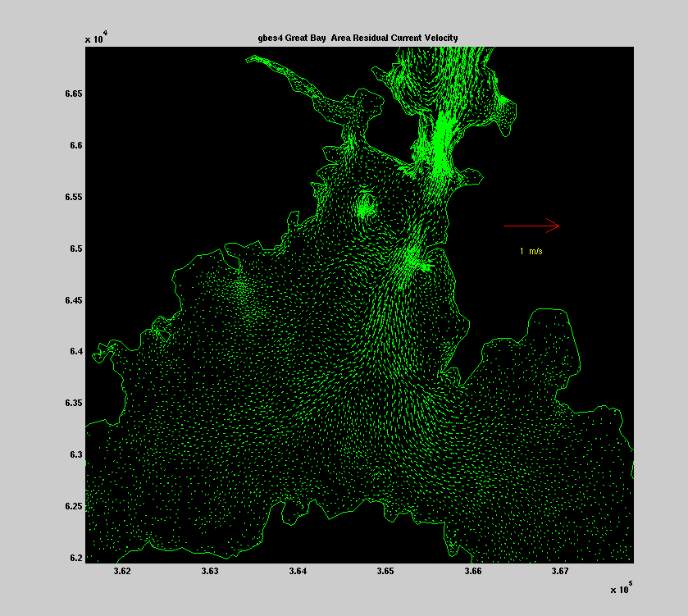Click the y-axis tick label 6.65
Screen dimensions: 688x616
pyautogui.click(x=74, y=94)
